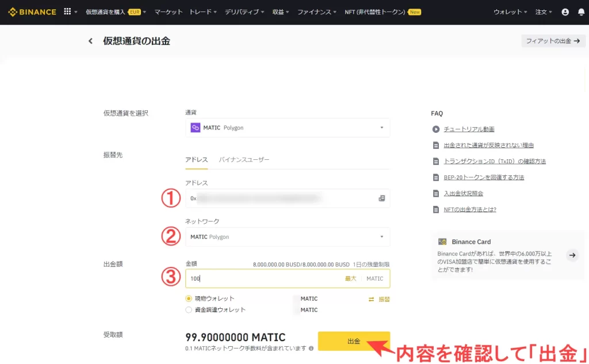Image resolution: width=589 pixels, height=364 pixels.
Task: Click the 仮想通貨の出金 page title
Action: click(x=137, y=41)
